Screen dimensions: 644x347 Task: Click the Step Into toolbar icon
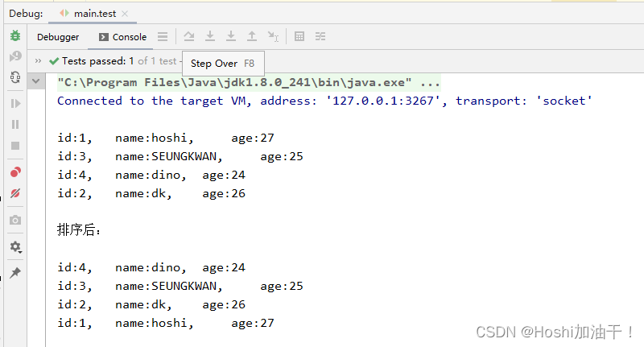[210, 36]
